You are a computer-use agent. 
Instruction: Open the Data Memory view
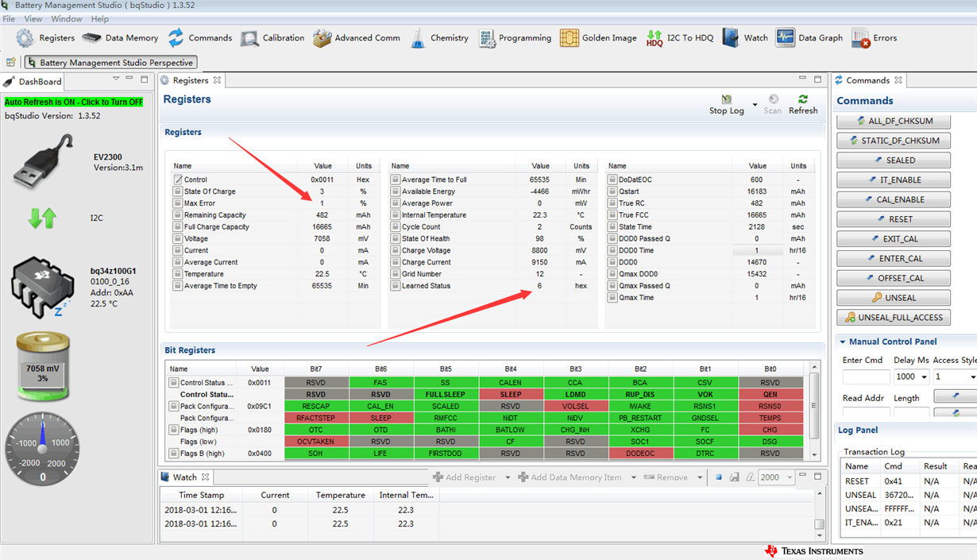121,37
